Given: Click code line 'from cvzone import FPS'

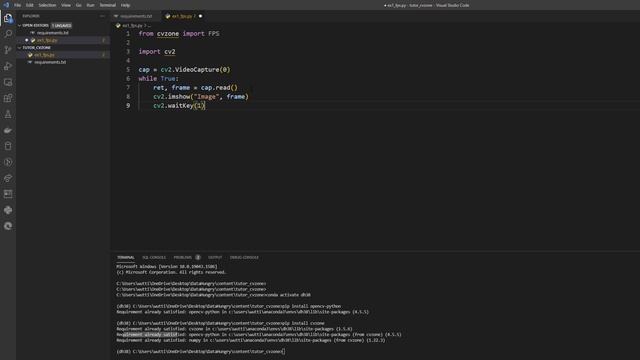Looking at the screenshot, I should tap(179, 34).
